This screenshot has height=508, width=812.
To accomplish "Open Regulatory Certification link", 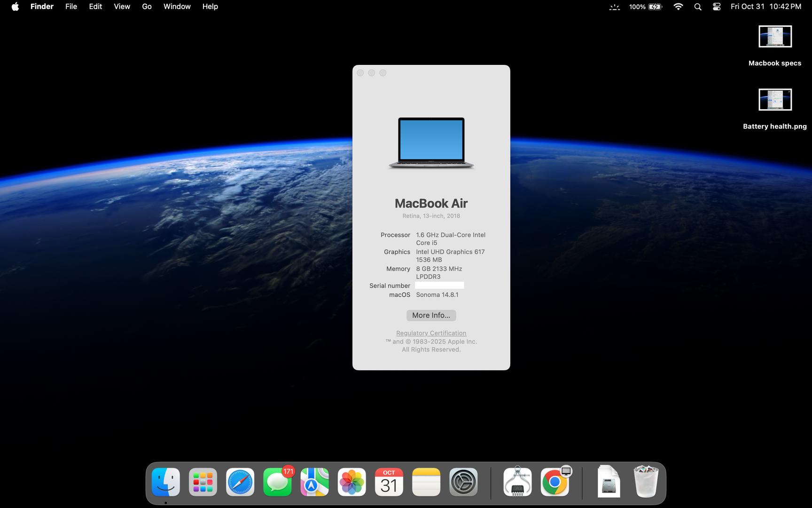I will [x=431, y=333].
